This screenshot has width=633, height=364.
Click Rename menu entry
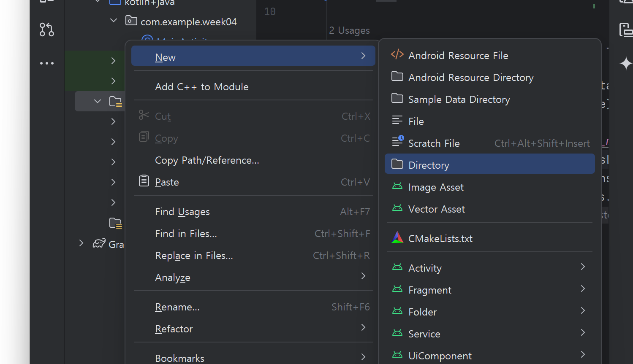pos(177,307)
